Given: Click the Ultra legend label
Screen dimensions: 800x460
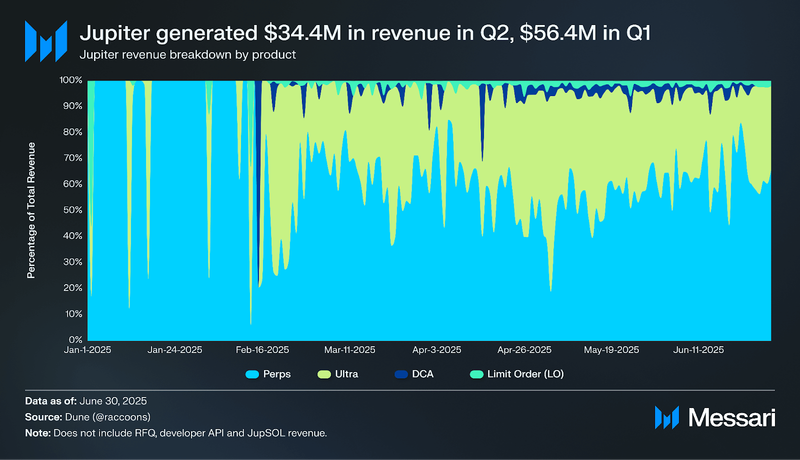Looking at the screenshot, I should [346, 374].
